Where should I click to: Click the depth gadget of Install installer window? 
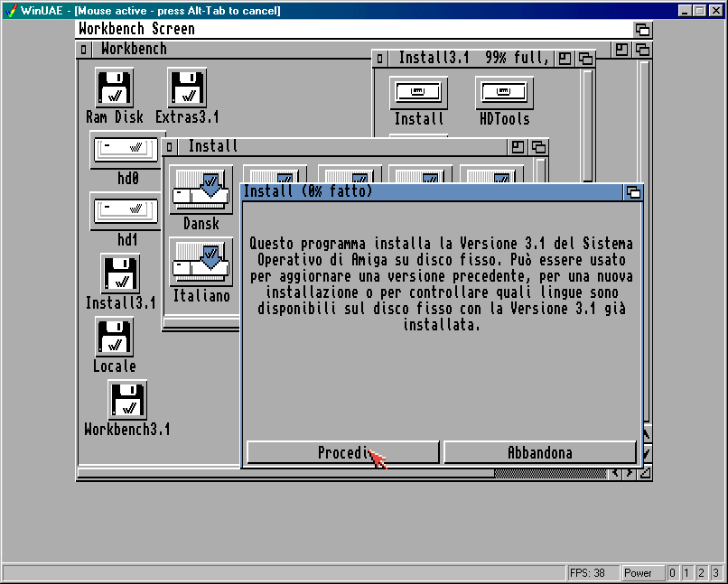pos(633,192)
